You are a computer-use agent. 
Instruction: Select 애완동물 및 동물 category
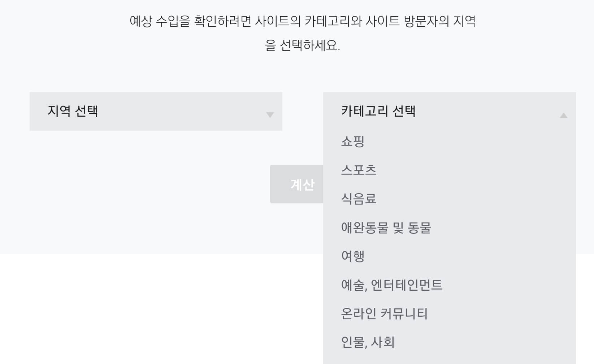point(387,227)
